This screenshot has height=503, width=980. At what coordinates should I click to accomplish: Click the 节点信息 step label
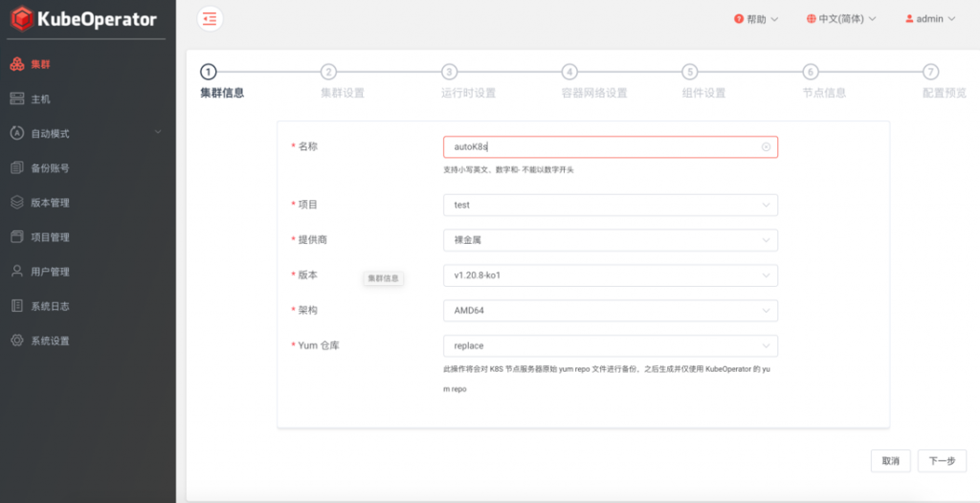coord(824,94)
